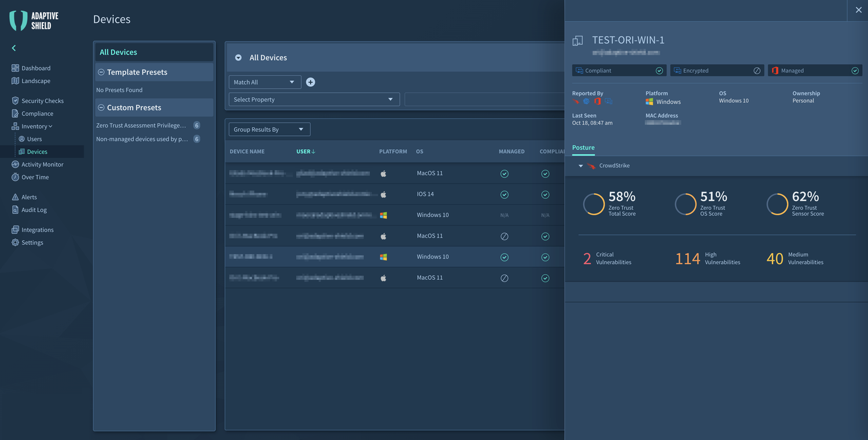Click the 114 High Vulnerabilities count
The height and width of the screenshot is (440, 868).
pos(687,259)
